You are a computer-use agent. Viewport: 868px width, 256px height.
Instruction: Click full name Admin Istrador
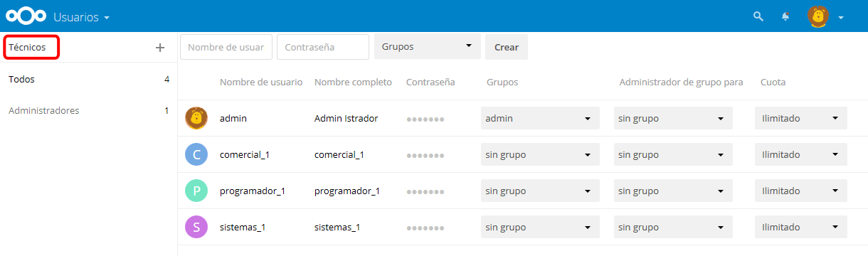tap(346, 118)
